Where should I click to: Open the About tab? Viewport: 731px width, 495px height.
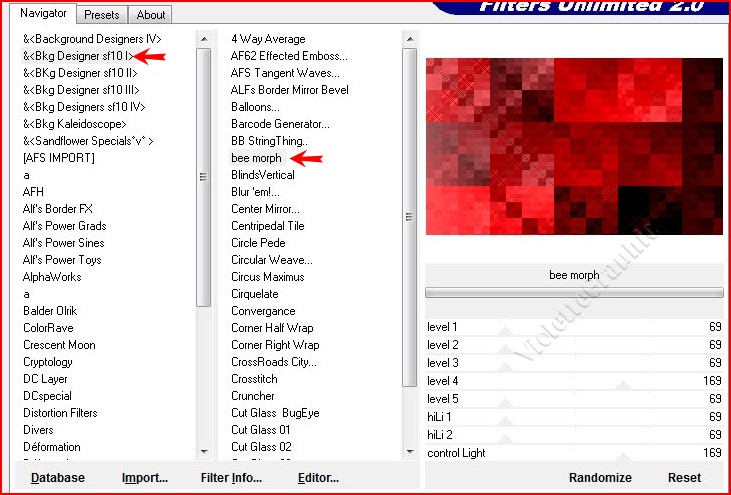(151, 15)
